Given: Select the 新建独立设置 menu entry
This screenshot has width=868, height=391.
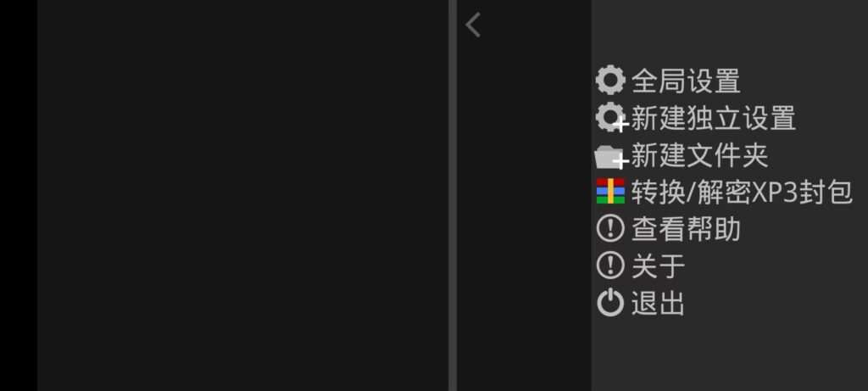Looking at the screenshot, I should point(713,119).
